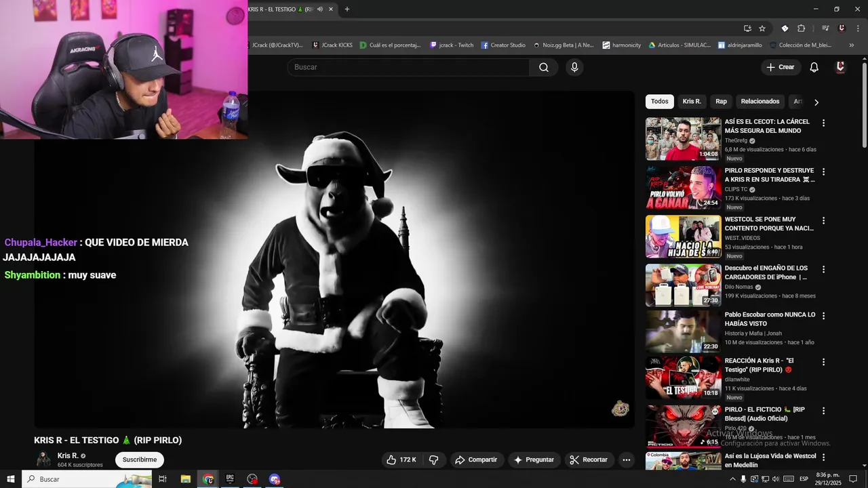868x488 pixels.
Task: Open Noiz.gg Beta bookmark
Action: click(x=564, y=45)
